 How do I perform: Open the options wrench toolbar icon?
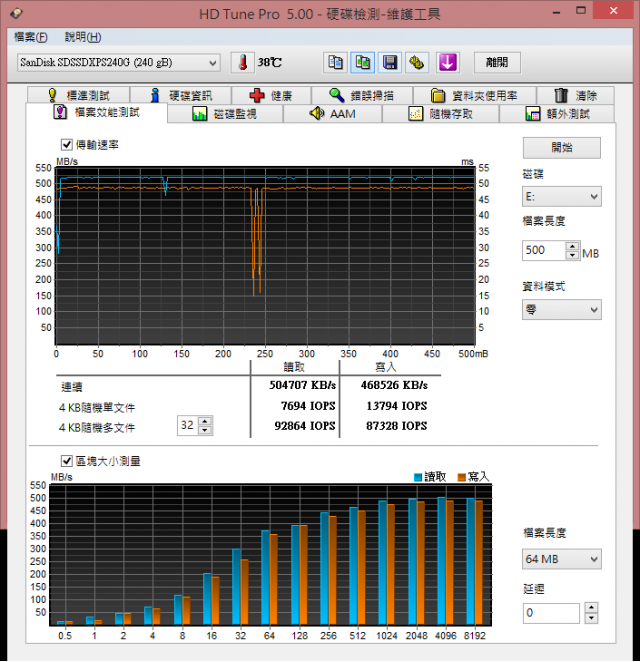pyautogui.click(x=417, y=63)
